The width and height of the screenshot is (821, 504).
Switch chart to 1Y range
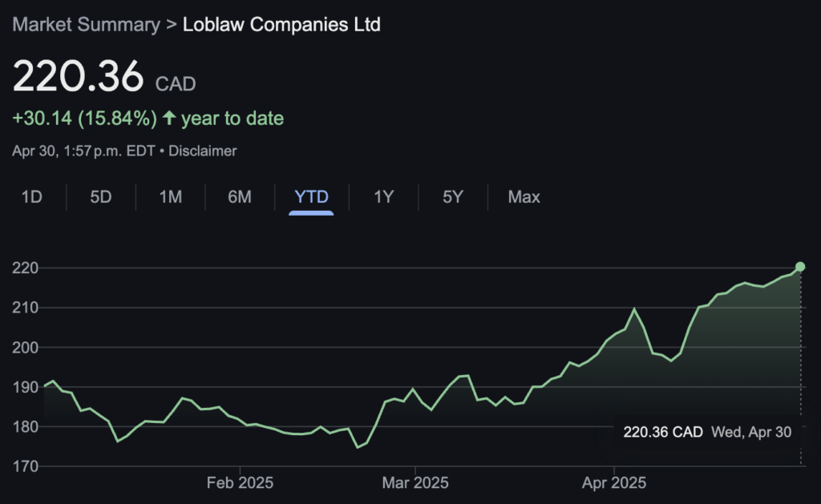click(x=383, y=197)
